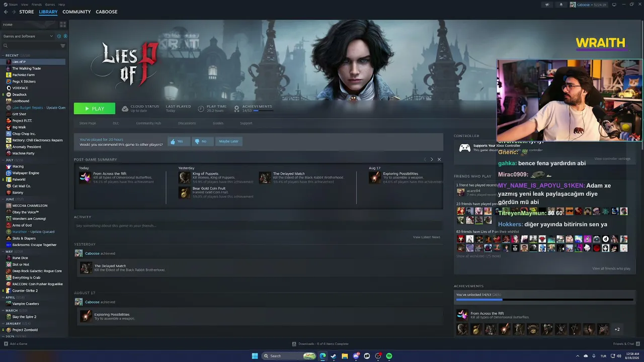Open Discord from the taskbar
644x362 pixels.
356,356
